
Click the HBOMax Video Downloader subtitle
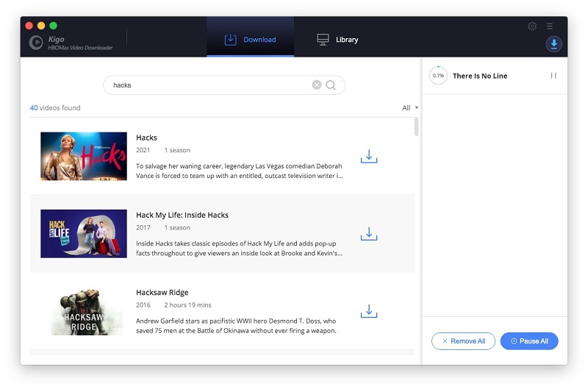coord(80,48)
